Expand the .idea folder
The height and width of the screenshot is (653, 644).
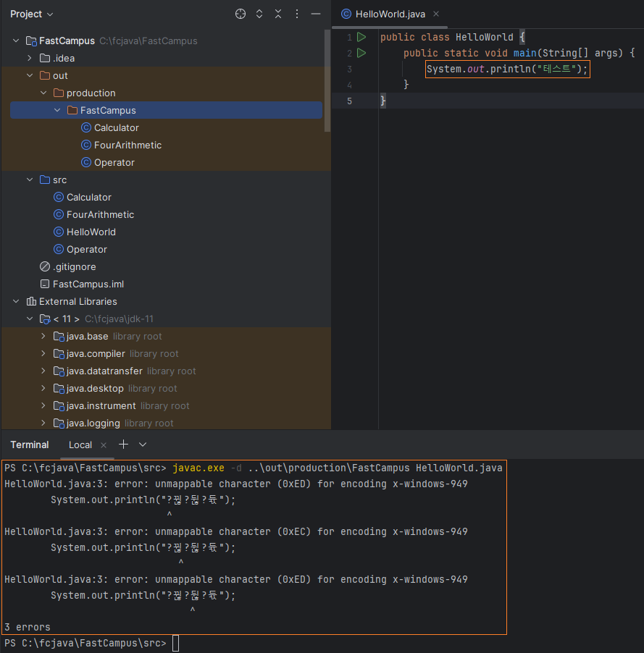[30, 58]
